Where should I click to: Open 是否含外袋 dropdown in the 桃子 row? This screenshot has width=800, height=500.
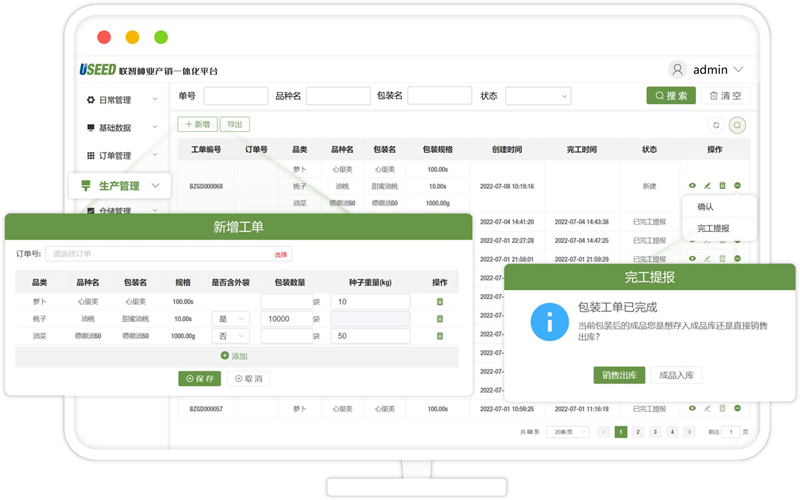231,319
